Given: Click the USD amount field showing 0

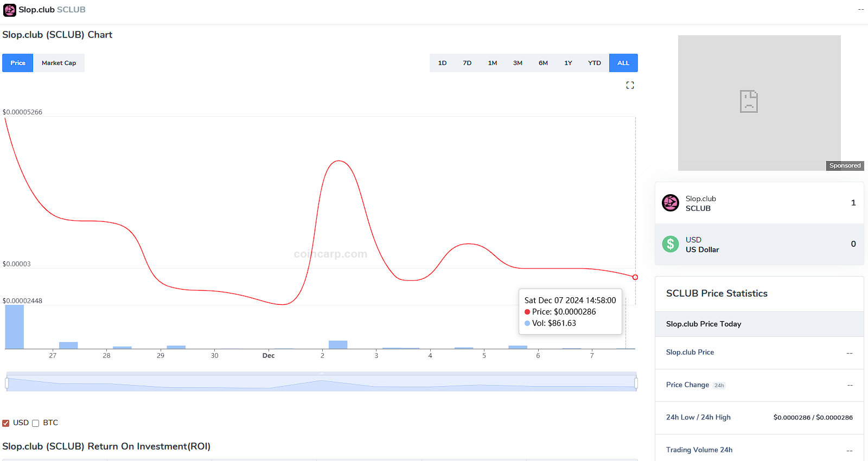Looking at the screenshot, I should 853,244.
